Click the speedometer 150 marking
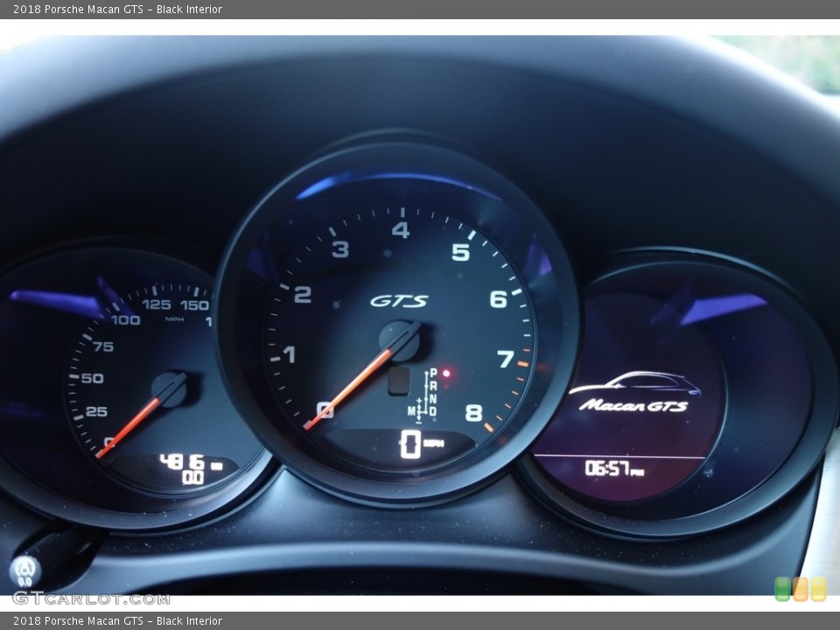840x630 pixels. coord(194,305)
